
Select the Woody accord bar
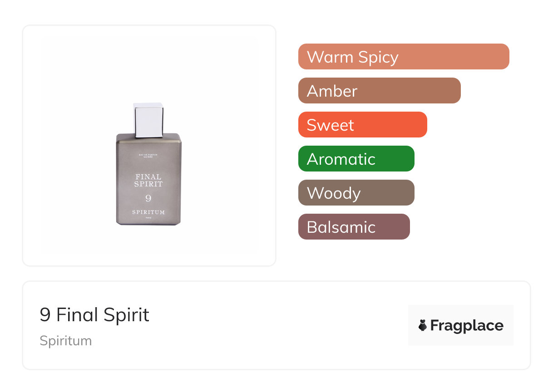tap(356, 193)
